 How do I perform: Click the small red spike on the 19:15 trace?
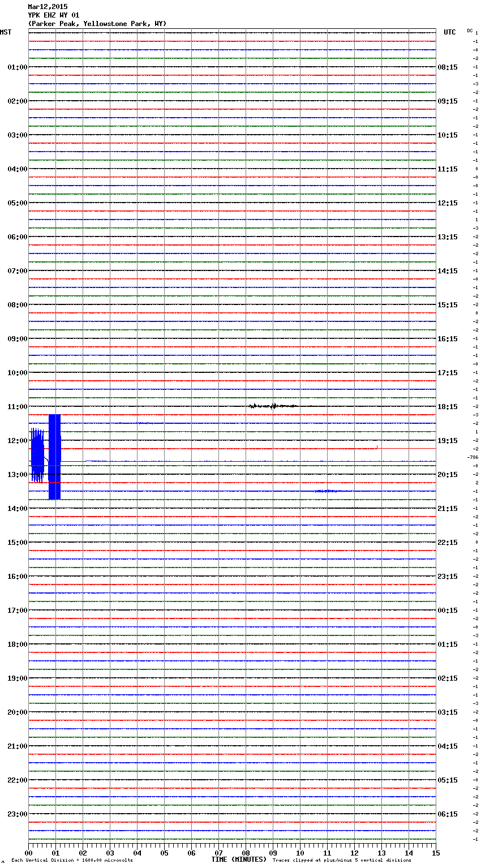[377, 447]
